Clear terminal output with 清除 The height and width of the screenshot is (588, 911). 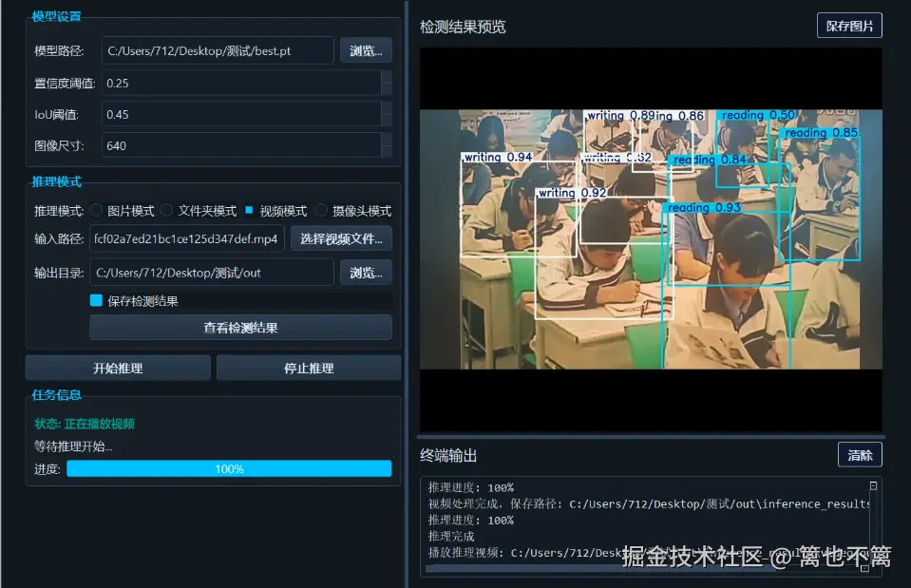[860, 455]
